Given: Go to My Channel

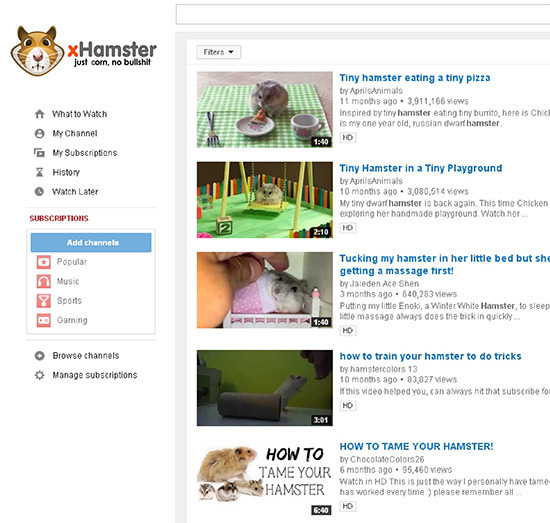Looking at the screenshot, I should point(75,134).
